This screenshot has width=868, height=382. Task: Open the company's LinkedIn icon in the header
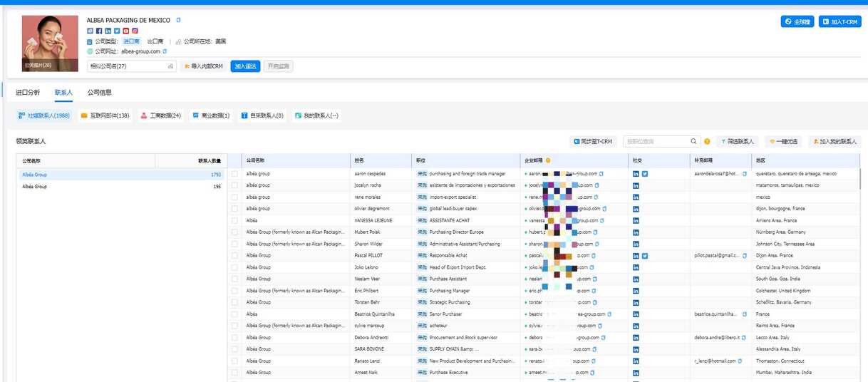(x=108, y=31)
